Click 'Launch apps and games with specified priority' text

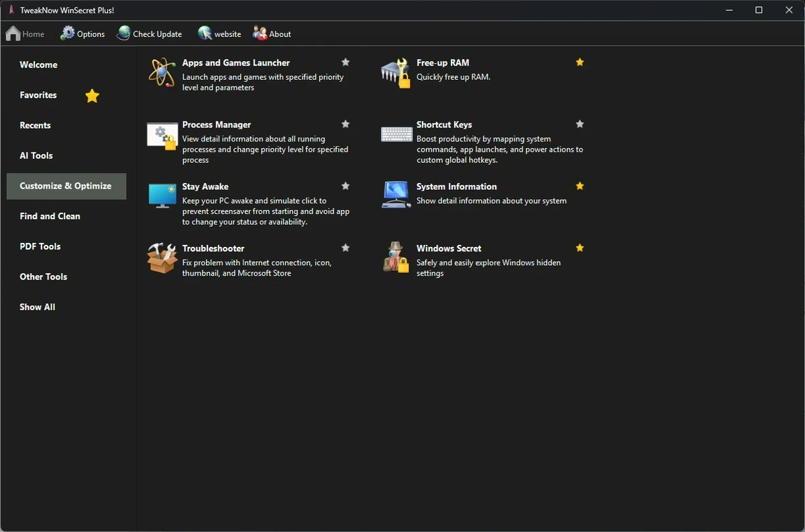point(263,82)
